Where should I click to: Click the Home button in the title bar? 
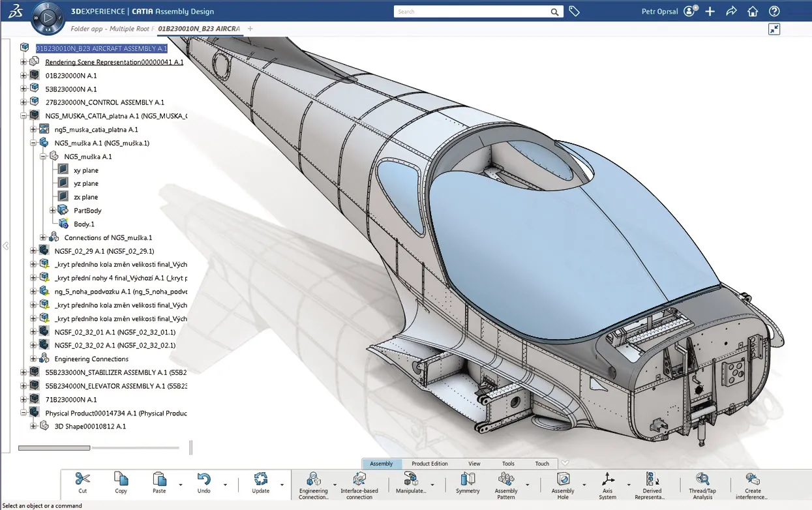pyautogui.click(x=752, y=11)
